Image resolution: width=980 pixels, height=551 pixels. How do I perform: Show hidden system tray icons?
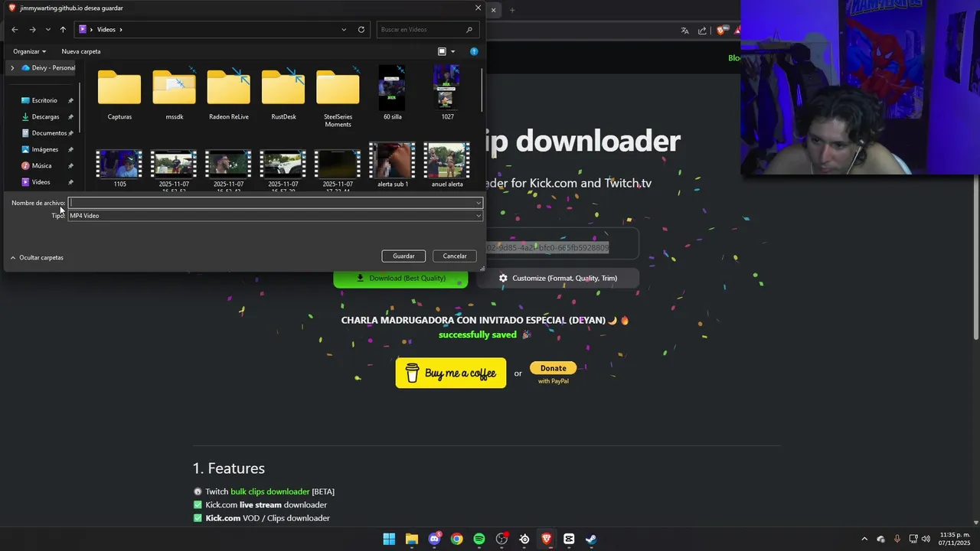tap(864, 539)
